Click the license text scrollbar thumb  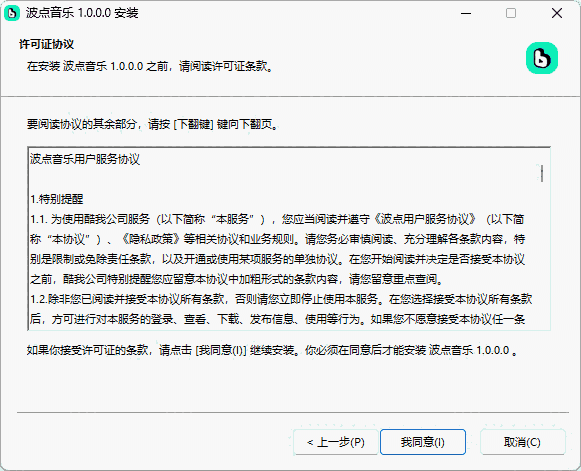(542, 173)
